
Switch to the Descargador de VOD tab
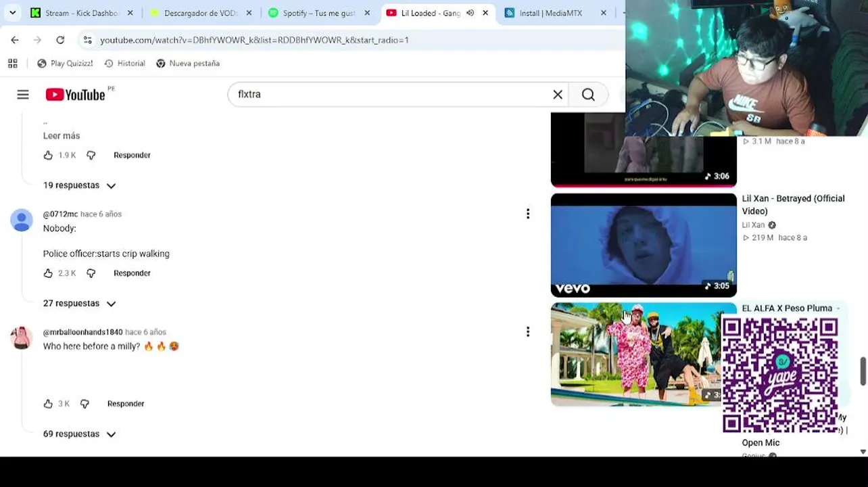click(200, 13)
